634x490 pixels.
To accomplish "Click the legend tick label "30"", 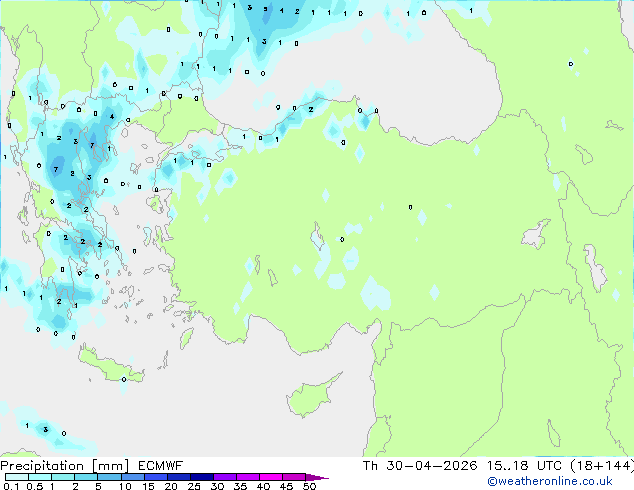I will click(x=217, y=486).
